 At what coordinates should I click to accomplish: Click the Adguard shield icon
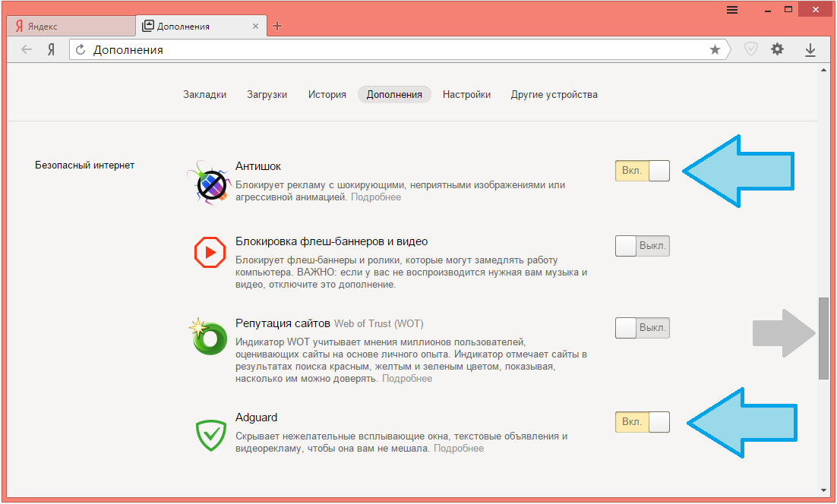point(211,435)
